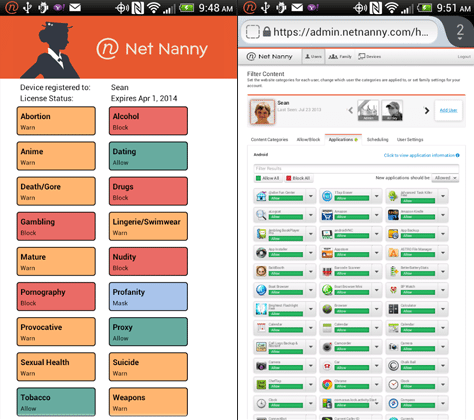Tap the application information info icon
Image resolution: width=474 pixels, height=420 pixels.
click(458, 155)
